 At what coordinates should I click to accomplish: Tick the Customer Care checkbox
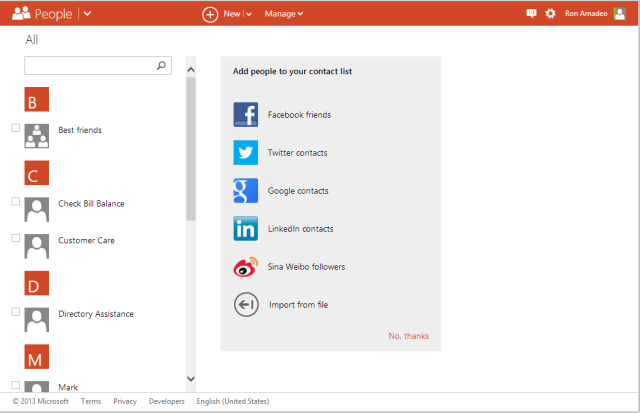(16, 238)
